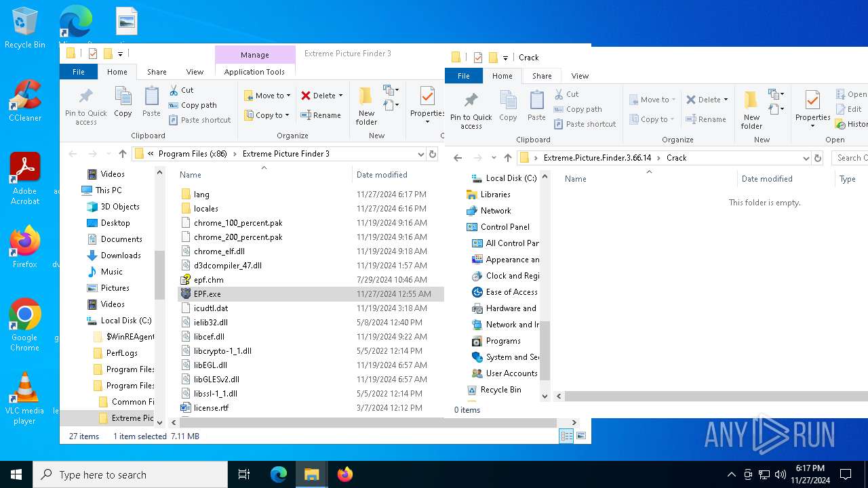This screenshot has width=868, height=488.
Task: Click Back arrow in the Crack window
Action: 458,158
